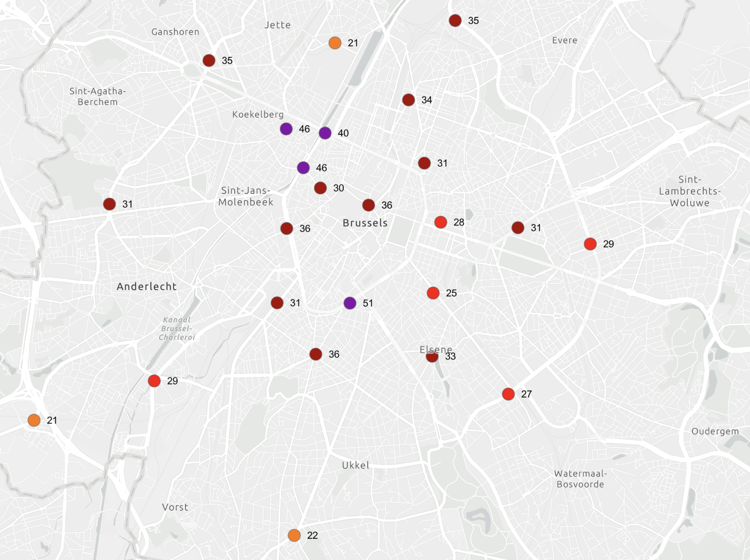Select the 31 marker just left of 51 marker
Image resolution: width=750 pixels, height=560 pixels.
coord(277,303)
